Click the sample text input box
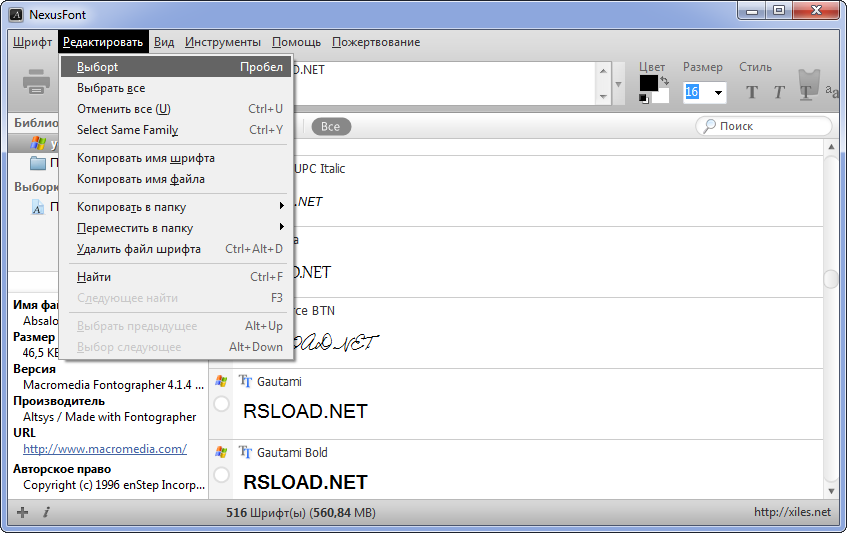Image resolution: width=847 pixels, height=533 pixels. point(443,84)
